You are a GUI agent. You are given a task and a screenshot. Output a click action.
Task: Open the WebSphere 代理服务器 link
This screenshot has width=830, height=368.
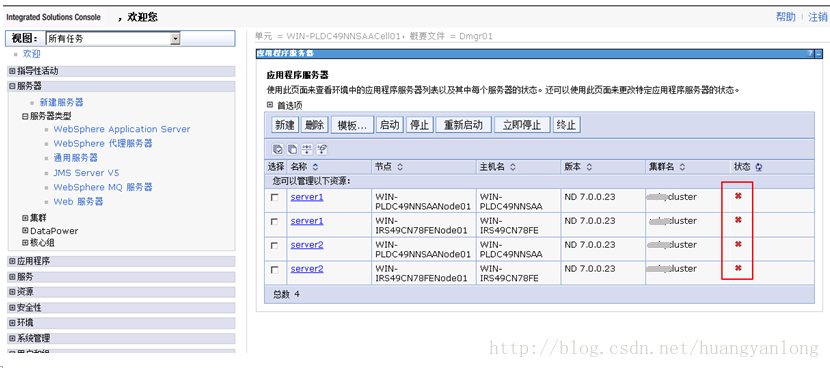(103, 143)
